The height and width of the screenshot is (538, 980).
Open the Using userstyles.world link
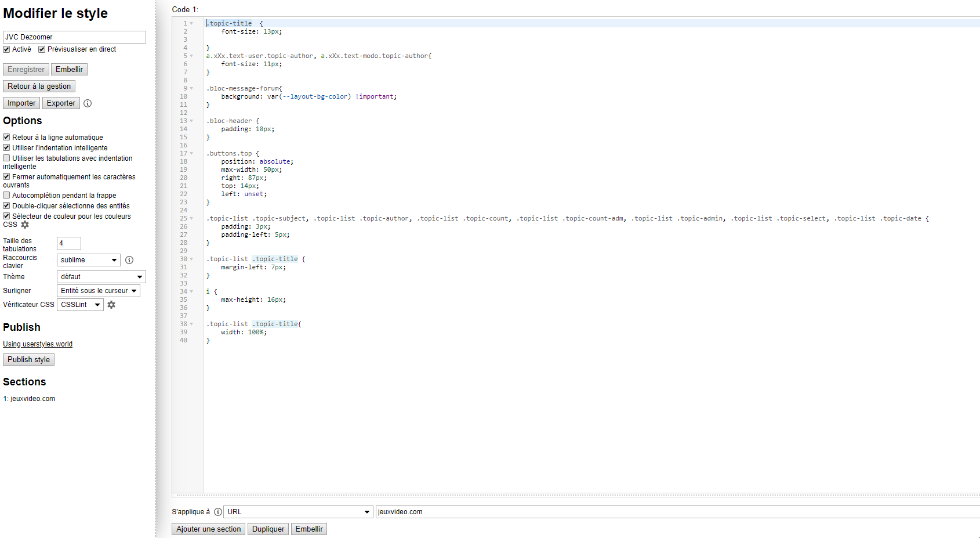(38, 344)
